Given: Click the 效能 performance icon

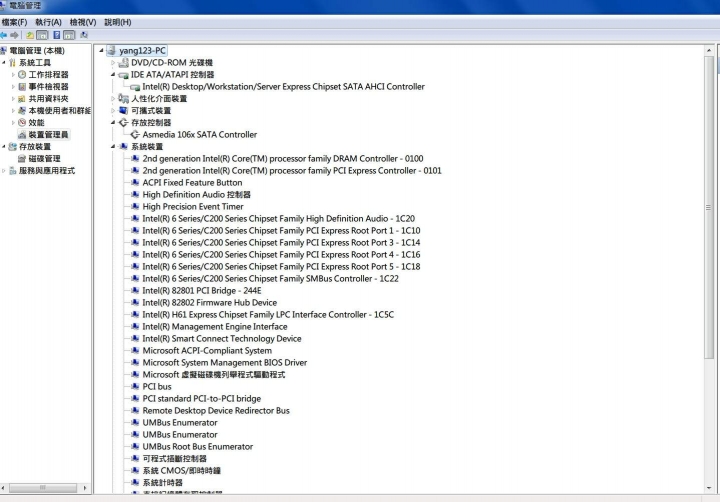Looking at the screenshot, I should click(22, 122).
